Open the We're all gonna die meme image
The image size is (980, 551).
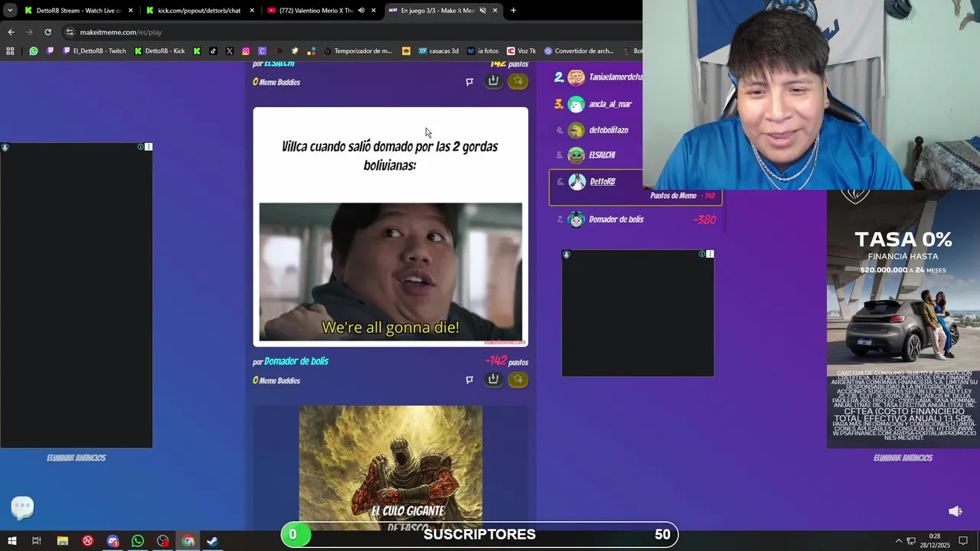390,272
